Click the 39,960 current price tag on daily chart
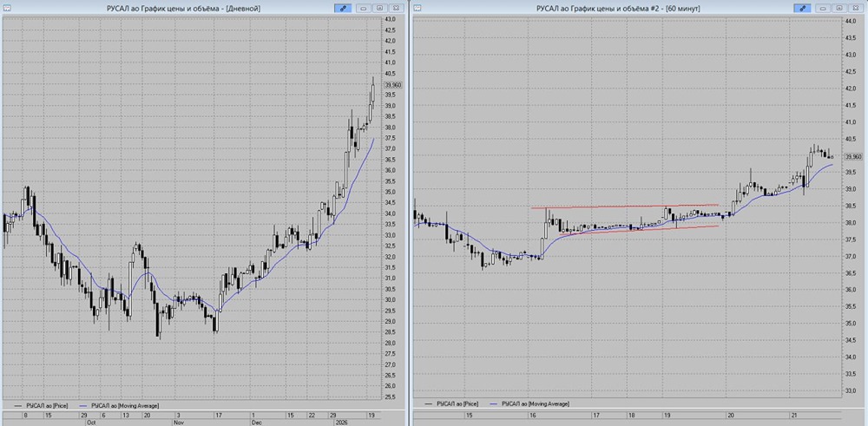 (393, 85)
